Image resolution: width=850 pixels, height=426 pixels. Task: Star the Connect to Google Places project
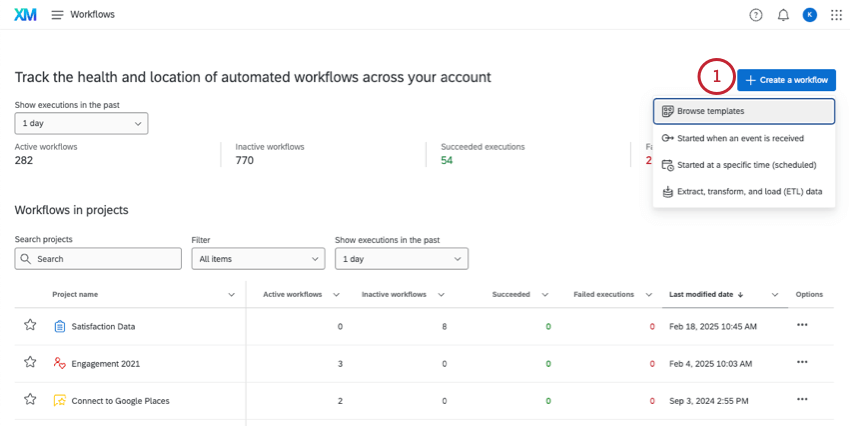coord(30,400)
